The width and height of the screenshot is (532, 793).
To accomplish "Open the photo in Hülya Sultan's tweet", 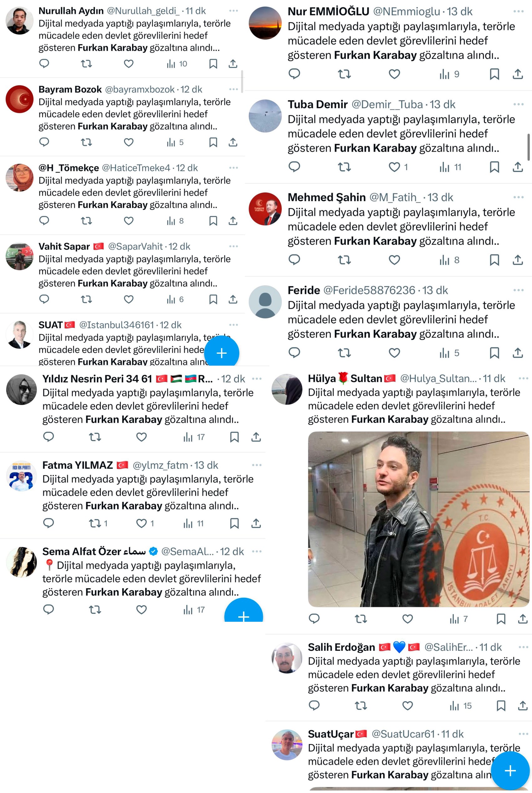I will tap(418, 519).
